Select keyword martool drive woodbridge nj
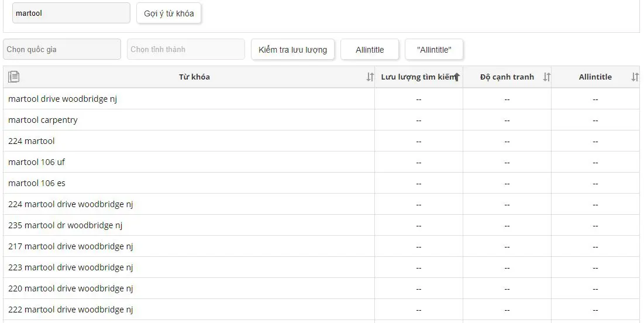 [63, 99]
